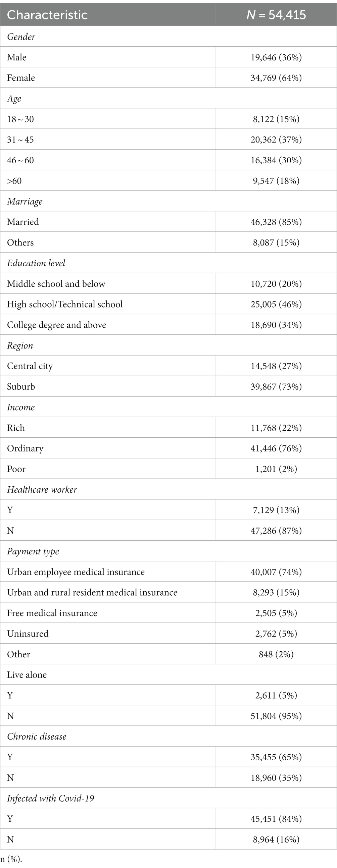Click the Suburb value 39,867 (73%)
This screenshot has width=337, height=868.
(x=276, y=386)
